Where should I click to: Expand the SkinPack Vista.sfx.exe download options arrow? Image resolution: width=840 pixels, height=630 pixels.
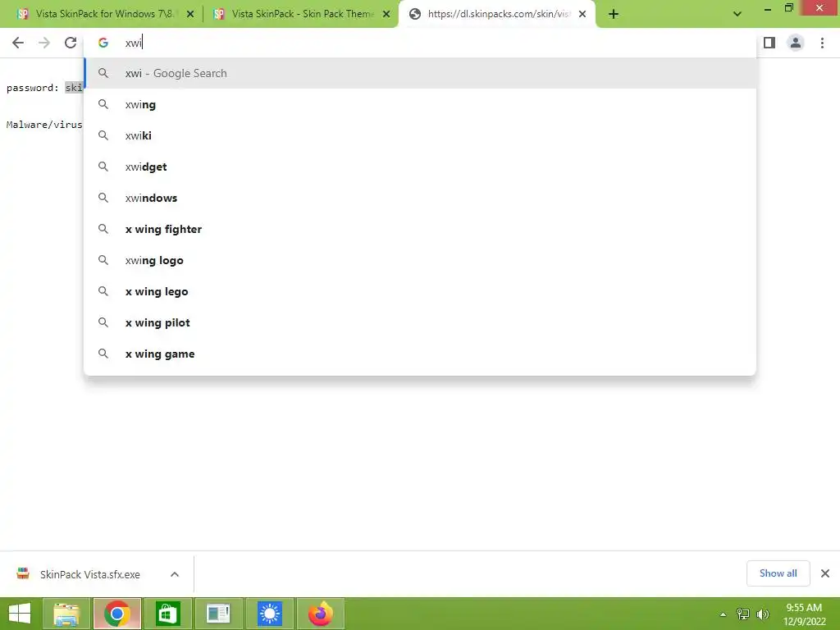coord(175,574)
